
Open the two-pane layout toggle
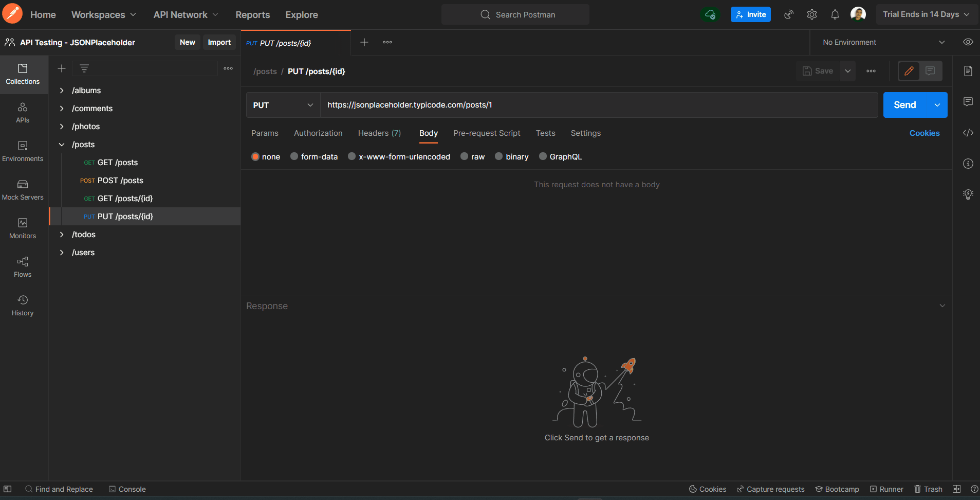point(956,489)
